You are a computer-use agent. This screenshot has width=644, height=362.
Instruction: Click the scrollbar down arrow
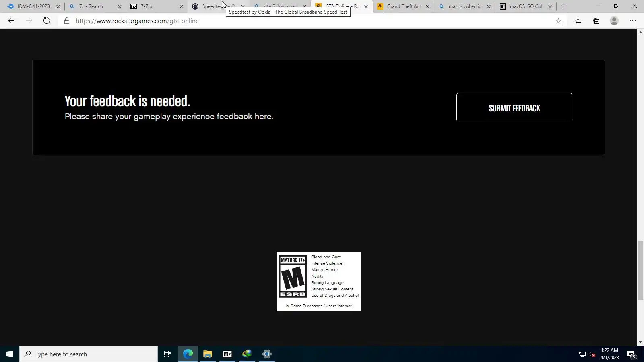(x=640, y=342)
